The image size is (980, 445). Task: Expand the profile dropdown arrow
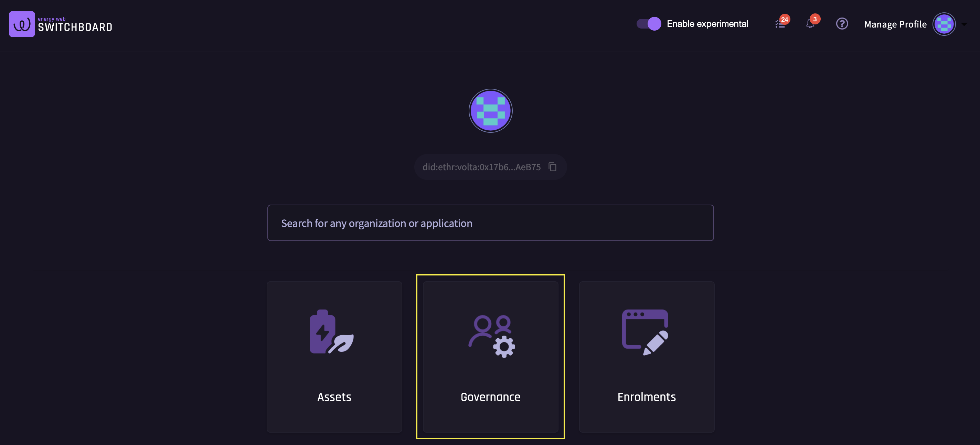pyautogui.click(x=963, y=24)
